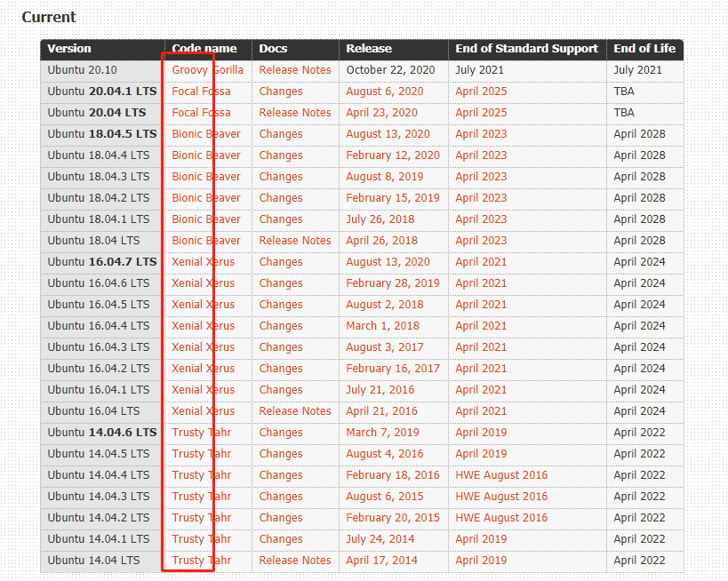Click July 2021 end of life for Ubuntu 20.10
Viewport: 728px width, 581px height.
(637, 70)
